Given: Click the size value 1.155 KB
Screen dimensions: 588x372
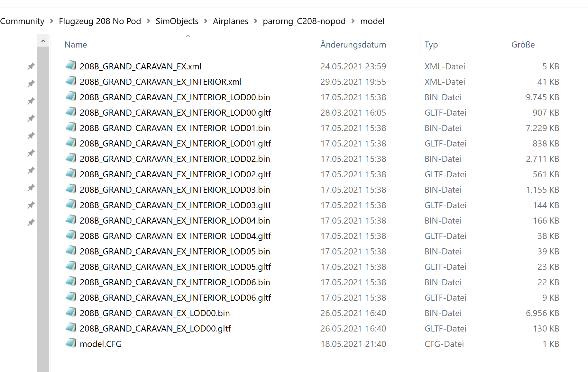Looking at the screenshot, I should click(x=543, y=190).
